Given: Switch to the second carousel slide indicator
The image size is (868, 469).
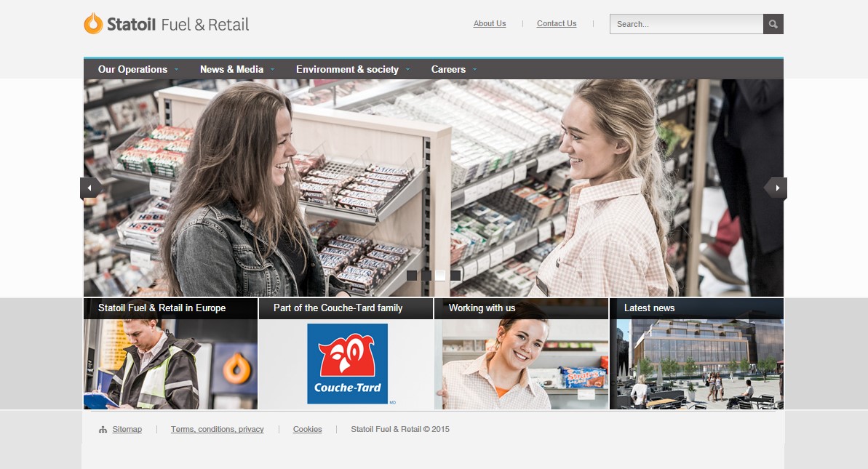Looking at the screenshot, I should [426, 275].
